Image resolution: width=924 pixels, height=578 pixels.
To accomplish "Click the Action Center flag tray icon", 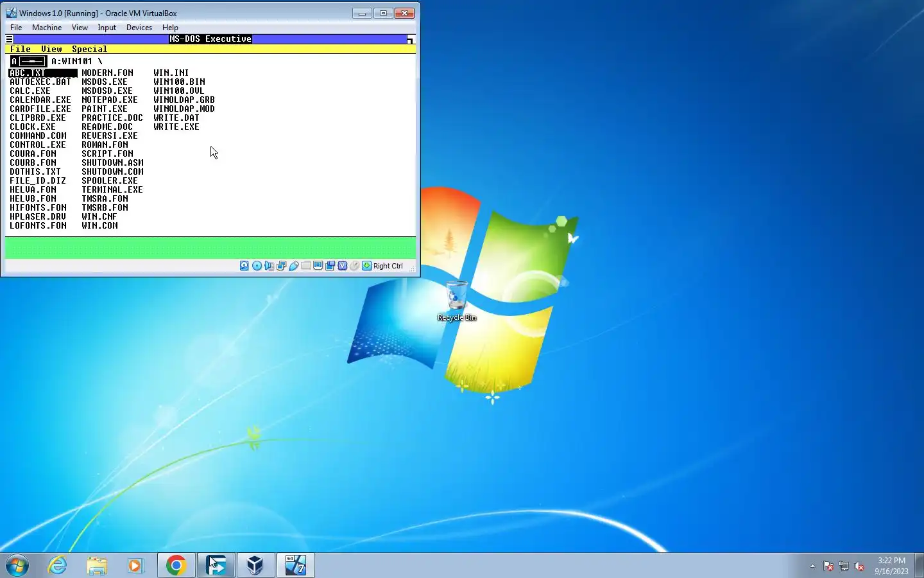I will [828, 566].
